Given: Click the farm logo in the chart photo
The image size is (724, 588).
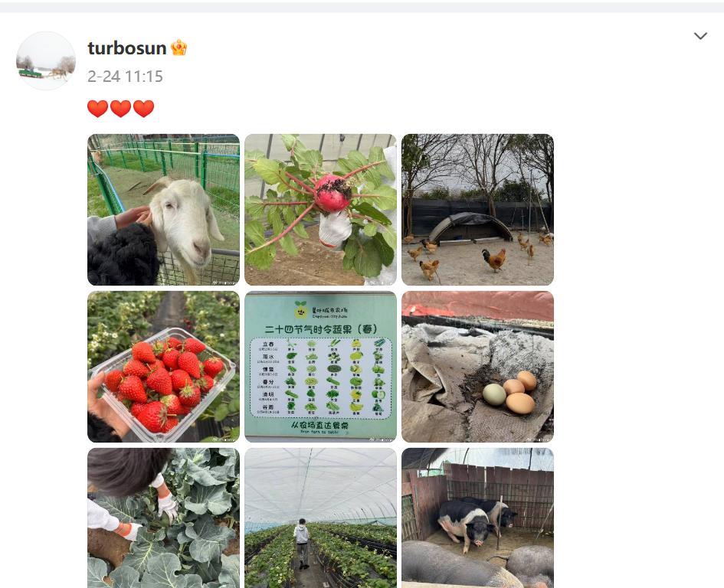Looking at the screenshot, I should pos(301,309).
